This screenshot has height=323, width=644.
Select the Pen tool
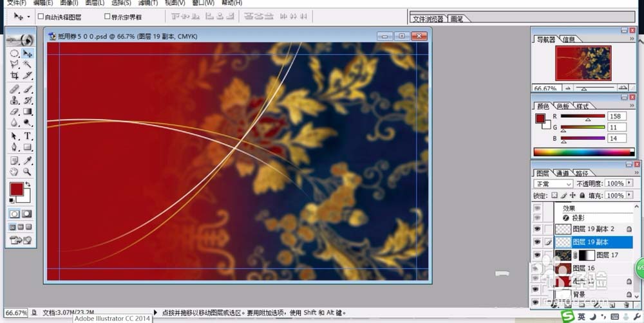tap(14, 147)
